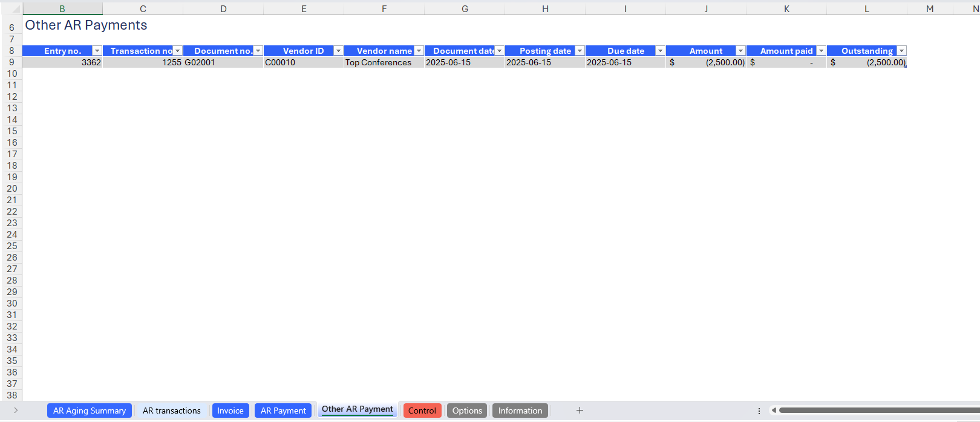Open the Outstanding column filter dropdown
980x422 pixels.
(x=901, y=51)
